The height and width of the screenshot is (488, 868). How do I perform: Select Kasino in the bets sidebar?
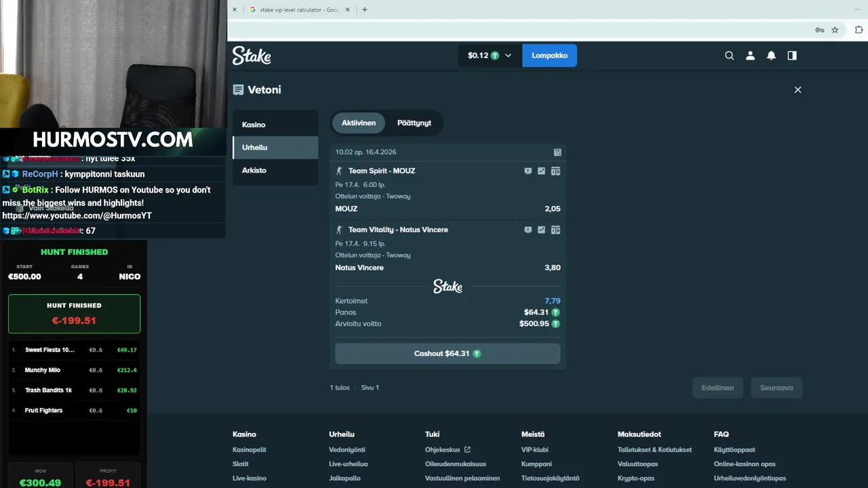[275, 125]
